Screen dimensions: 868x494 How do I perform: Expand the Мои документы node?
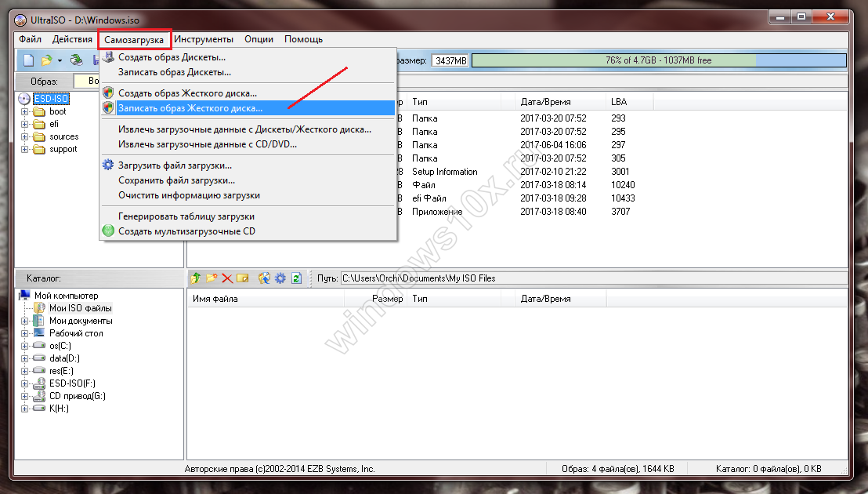pyautogui.click(x=24, y=321)
